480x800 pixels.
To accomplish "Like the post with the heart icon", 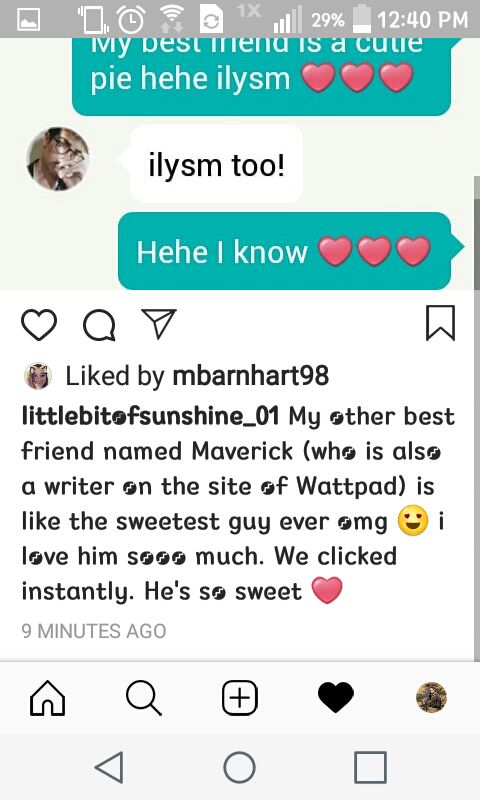I will [39, 324].
